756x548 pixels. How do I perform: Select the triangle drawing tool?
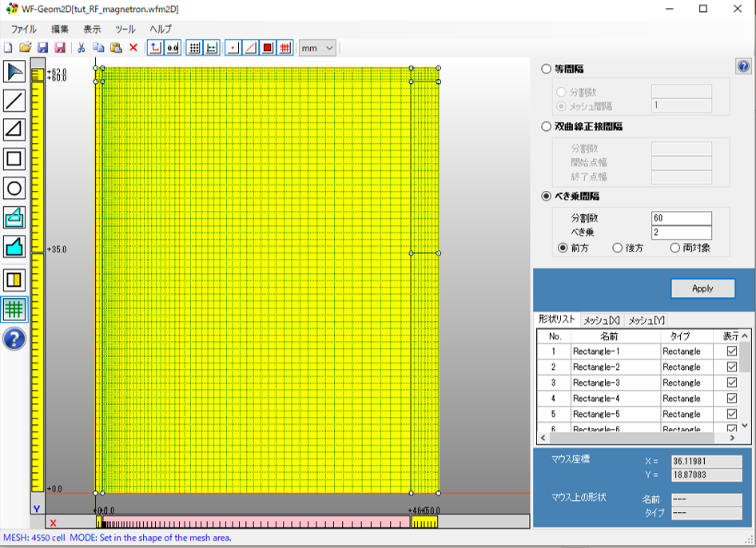pos(14,129)
